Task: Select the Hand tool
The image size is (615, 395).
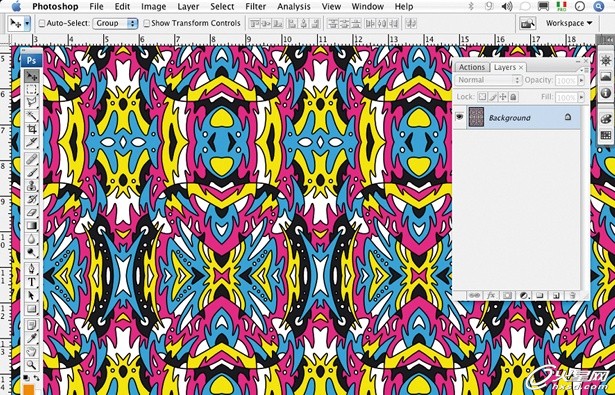Action: [x=31, y=352]
